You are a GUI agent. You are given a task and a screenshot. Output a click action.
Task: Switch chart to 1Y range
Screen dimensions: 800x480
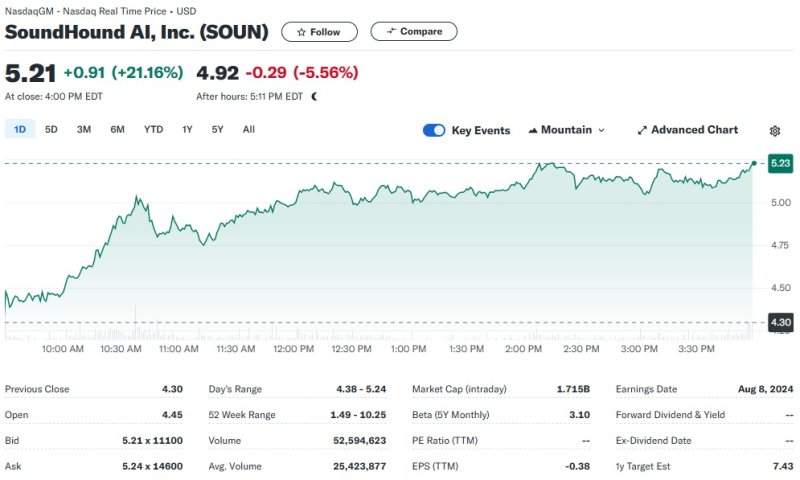(x=187, y=129)
